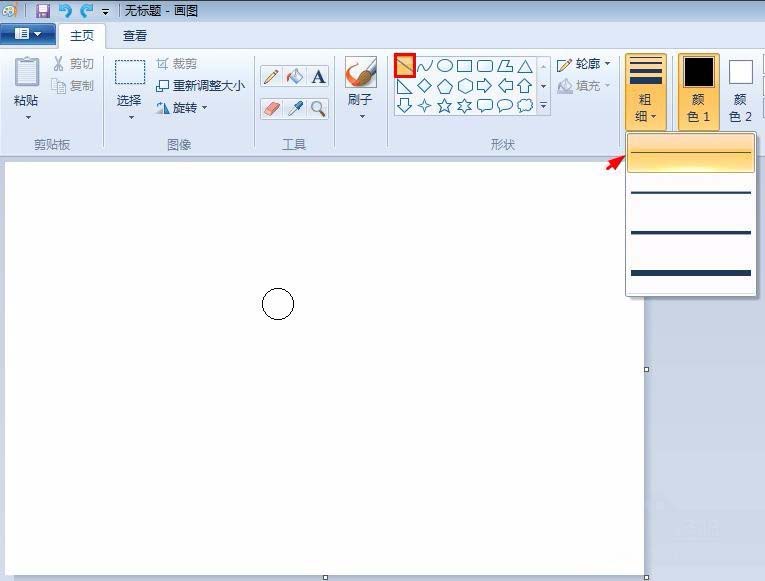
Task: Select the Left arrow shape
Action: pos(505,86)
